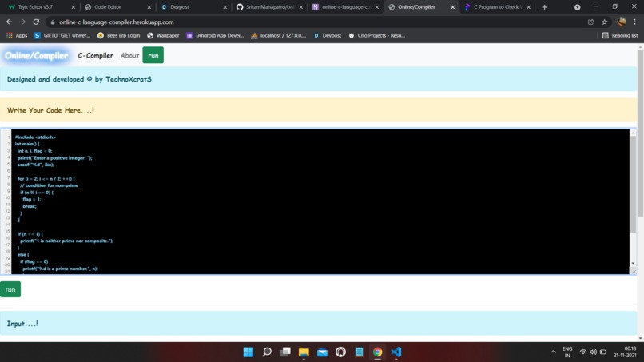Open volume control icon
This screenshot has height=362, width=644.
[593, 352]
